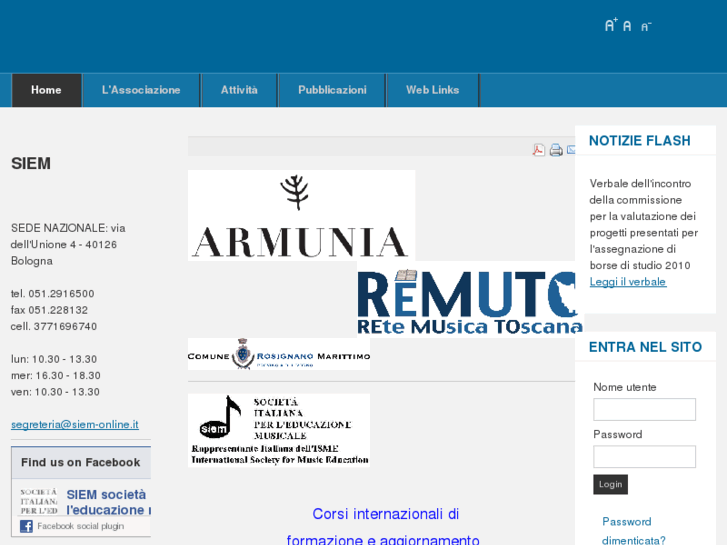Focus the Nome utente input field
Viewport: 727px width, 545px height.
pos(644,409)
